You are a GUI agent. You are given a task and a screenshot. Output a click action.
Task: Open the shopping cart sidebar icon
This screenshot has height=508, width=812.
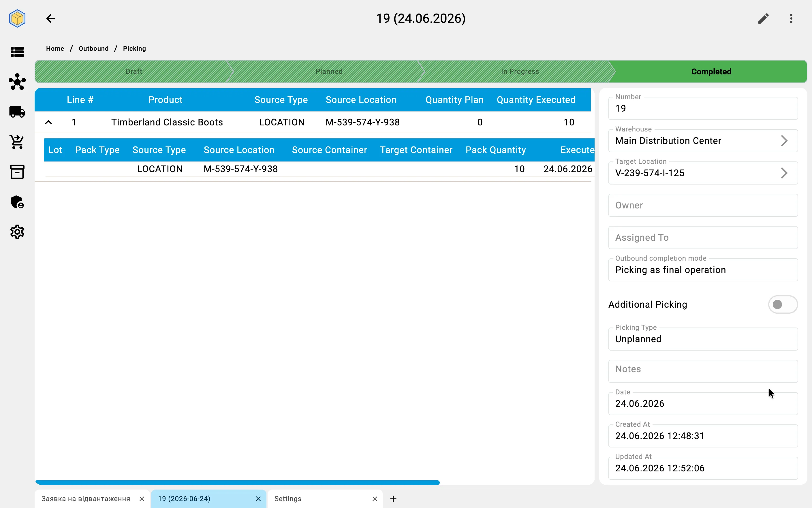(x=17, y=142)
